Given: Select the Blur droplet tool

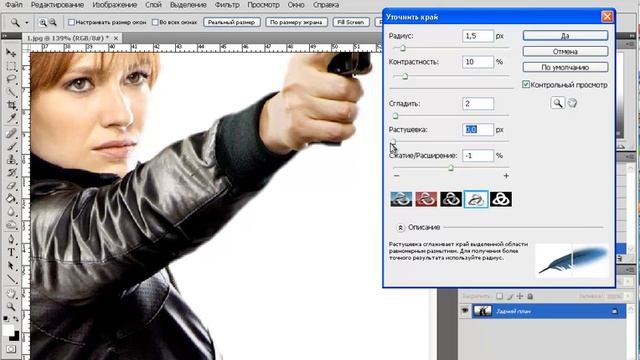Looking at the screenshot, I should pyautogui.click(x=11, y=212).
